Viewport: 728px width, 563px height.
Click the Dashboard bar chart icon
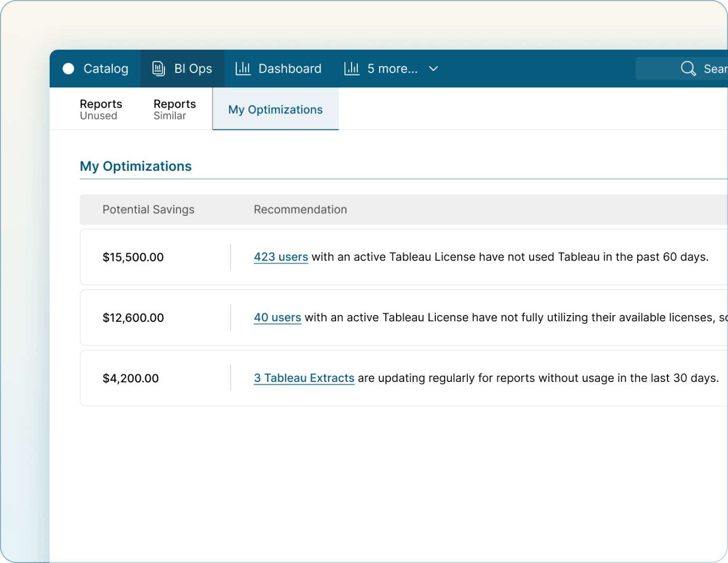(243, 68)
